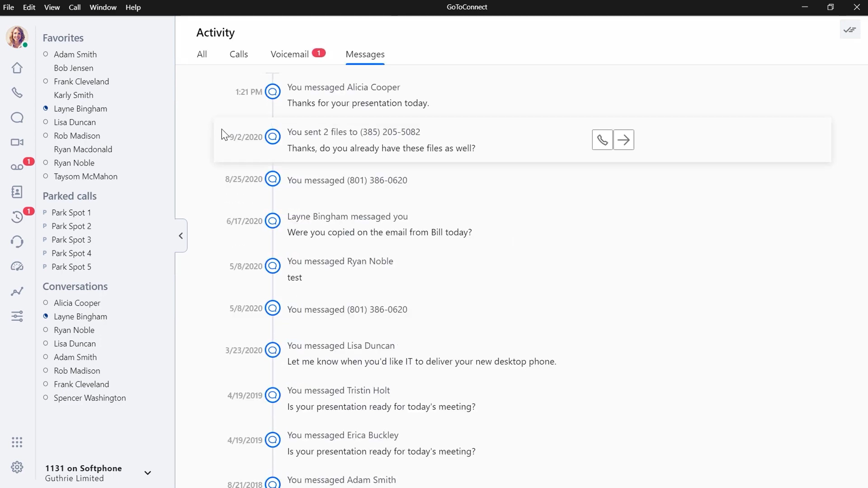Image resolution: width=868 pixels, height=488 pixels.
Task: Select Bob Jensen in Favorites
Action: pos(73,68)
